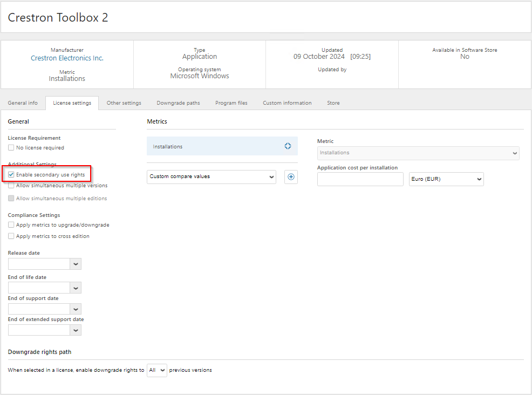The height and width of the screenshot is (395, 532).
Task: Click the Crestron Toolbox 2 title
Action: coord(58,17)
